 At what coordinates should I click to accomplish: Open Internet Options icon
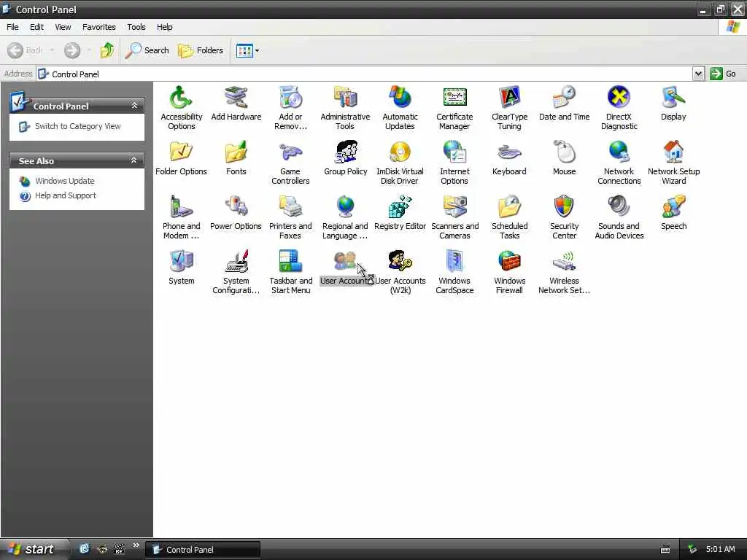[454, 152]
